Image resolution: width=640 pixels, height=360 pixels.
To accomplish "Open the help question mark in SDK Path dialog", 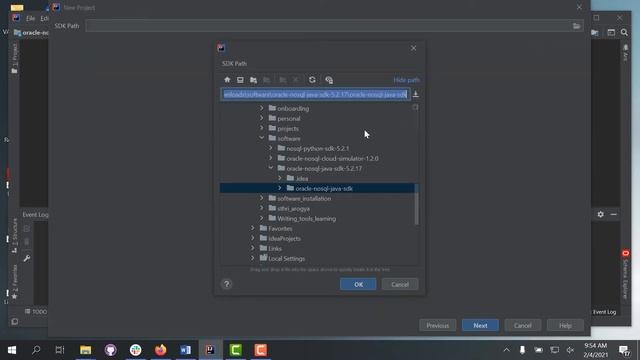I will click(227, 284).
